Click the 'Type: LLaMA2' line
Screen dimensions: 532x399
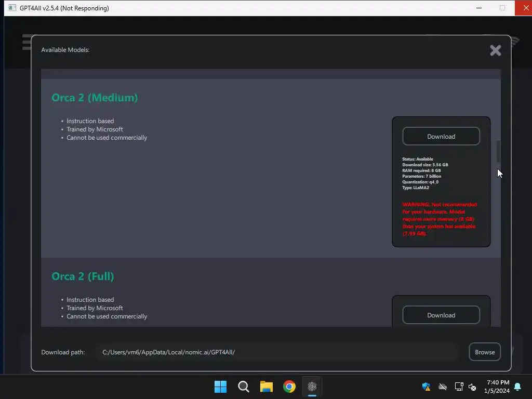(416, 188)
